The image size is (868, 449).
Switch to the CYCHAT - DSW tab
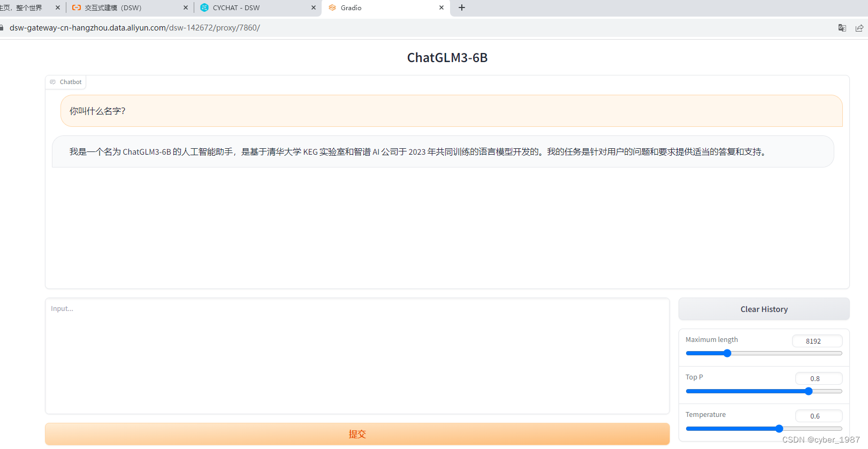[257, 7]
